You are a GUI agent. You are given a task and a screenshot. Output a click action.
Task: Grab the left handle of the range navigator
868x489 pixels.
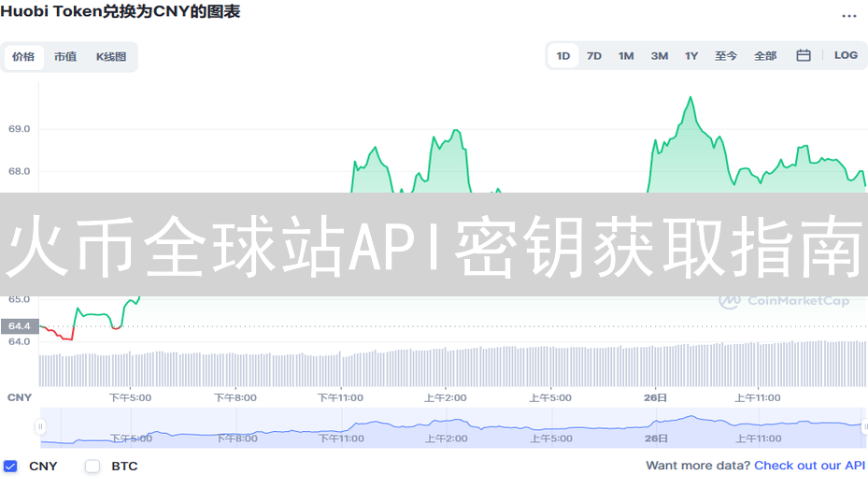[x=40, y=426]
